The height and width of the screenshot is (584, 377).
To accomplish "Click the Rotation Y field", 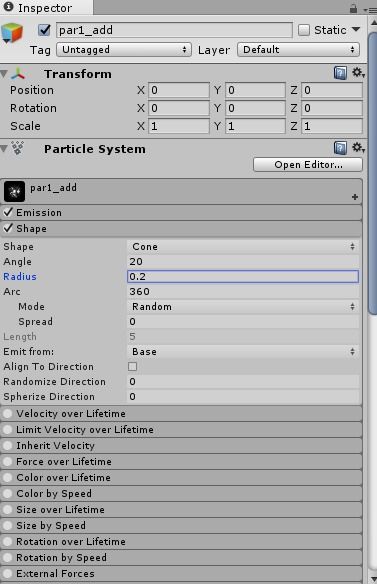I will [x=255, y=108].
